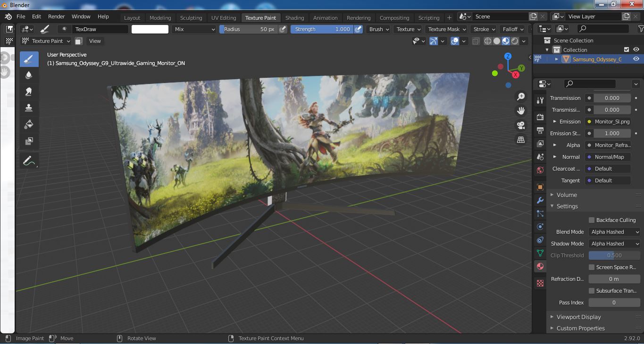Viewport: 644px width, 344px height.
Task: Open the Stroke dropdown
Action: (x=484, y=29)
